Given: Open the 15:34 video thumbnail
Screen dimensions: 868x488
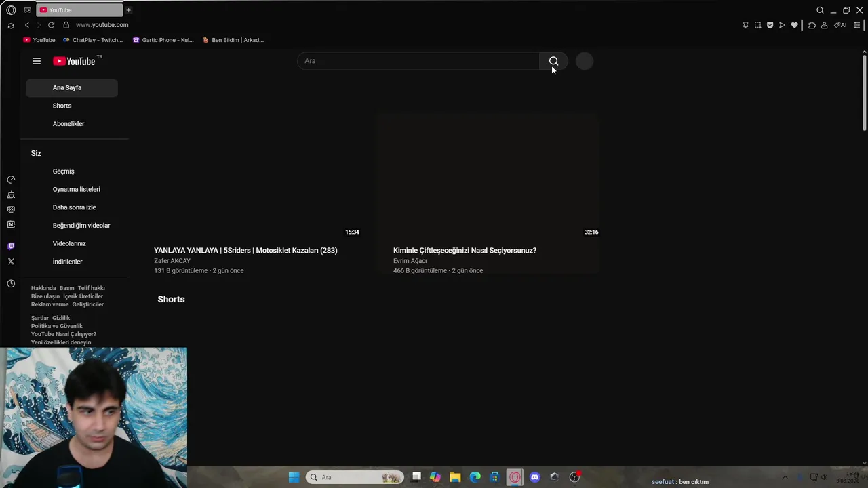Looking at the screenshot, I should [x=258, y=176].
